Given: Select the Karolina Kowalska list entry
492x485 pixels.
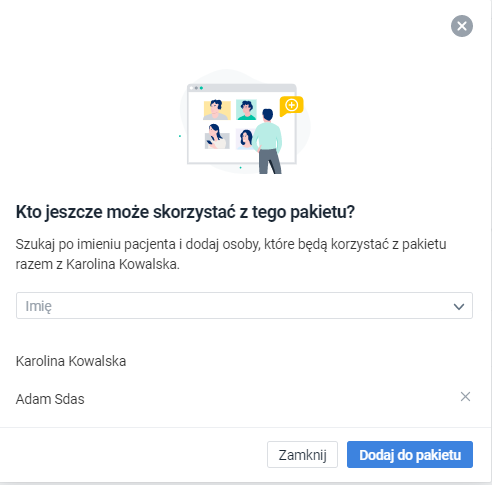Looking at the screenshot, I should coord(71,361).
